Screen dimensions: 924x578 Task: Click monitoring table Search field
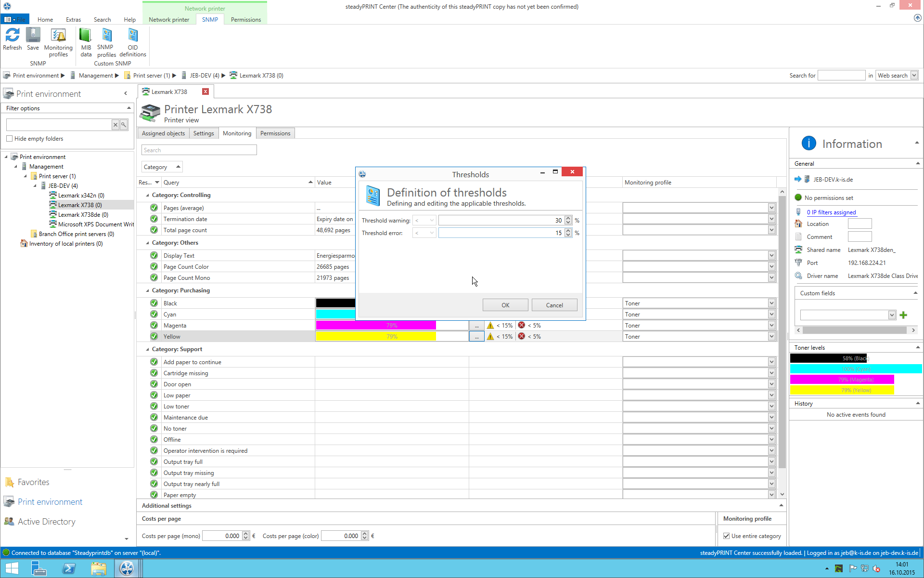coord(199,150)
